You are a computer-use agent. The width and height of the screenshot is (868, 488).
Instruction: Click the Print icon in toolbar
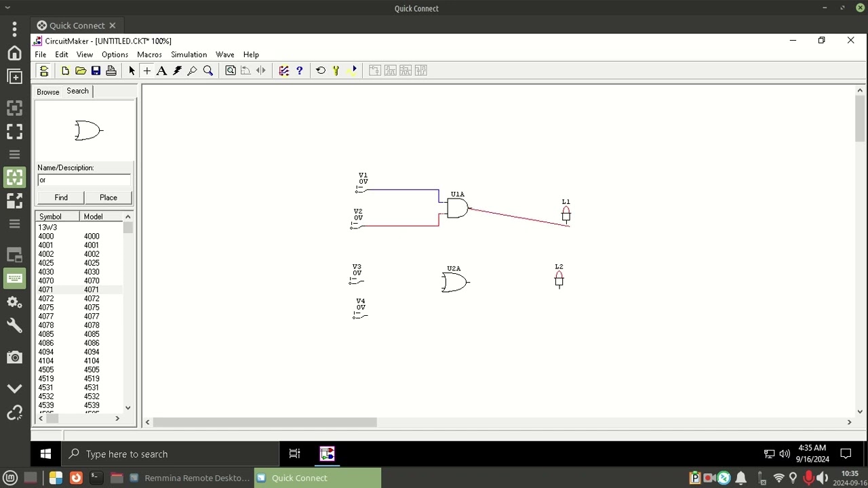point(111,70)
